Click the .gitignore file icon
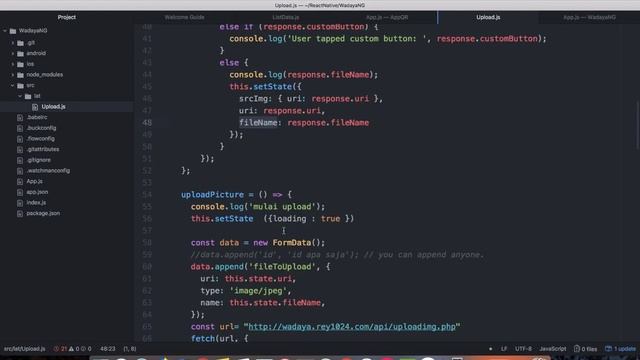640x360 pixels. pos(20,160)
